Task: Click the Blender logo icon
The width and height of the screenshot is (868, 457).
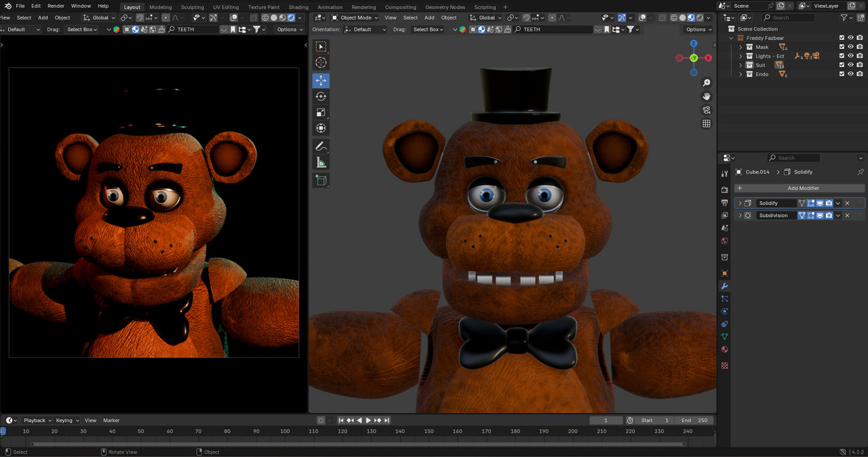Action: [x=7, y=6]
